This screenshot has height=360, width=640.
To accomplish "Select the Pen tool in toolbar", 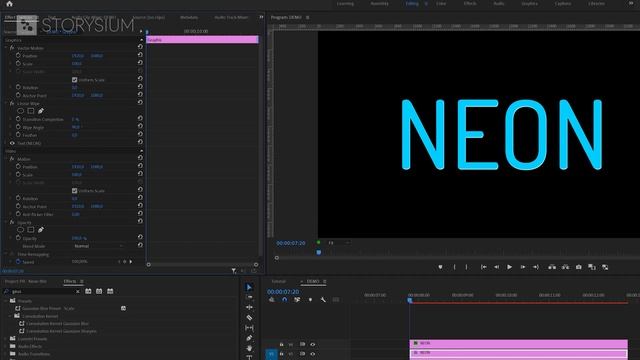I will coord(249,338).
